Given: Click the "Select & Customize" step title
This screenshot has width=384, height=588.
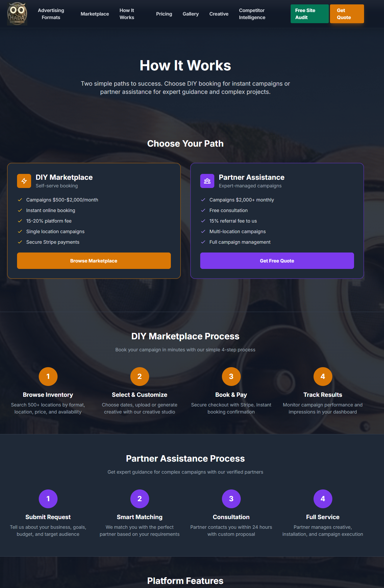Looking at the screenshot, I should 140,395.
